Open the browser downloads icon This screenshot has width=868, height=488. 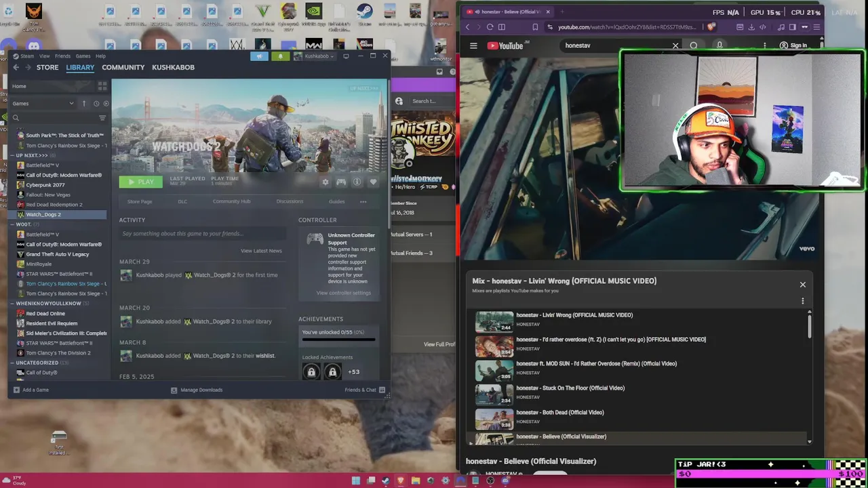click(751, 27)
